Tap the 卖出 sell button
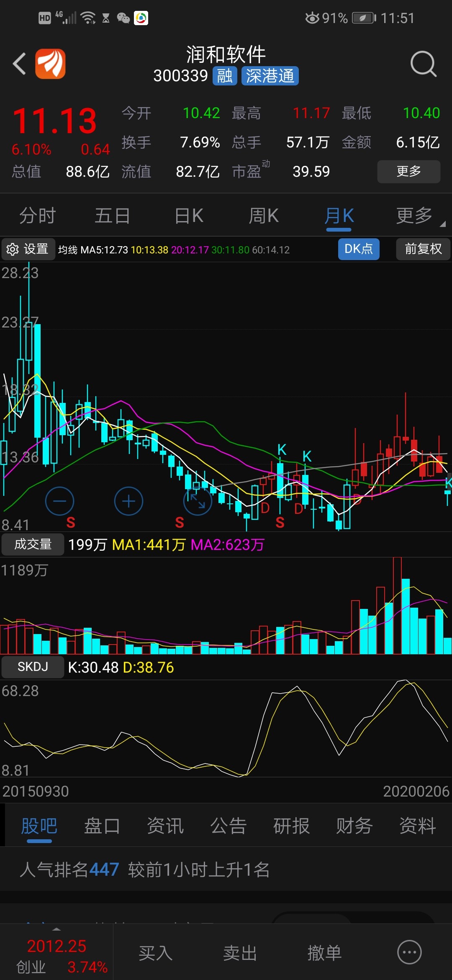452x980 pixels. click(x=240, y=953)
